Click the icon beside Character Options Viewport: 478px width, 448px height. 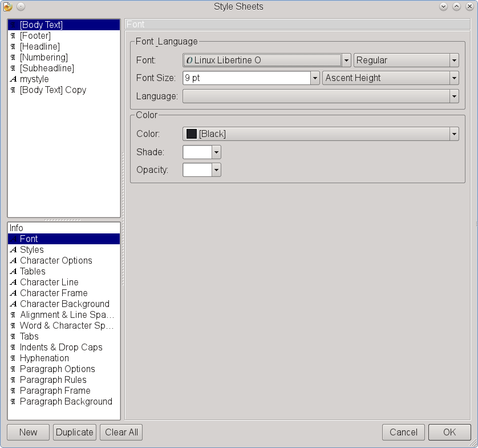pos(13,261)
